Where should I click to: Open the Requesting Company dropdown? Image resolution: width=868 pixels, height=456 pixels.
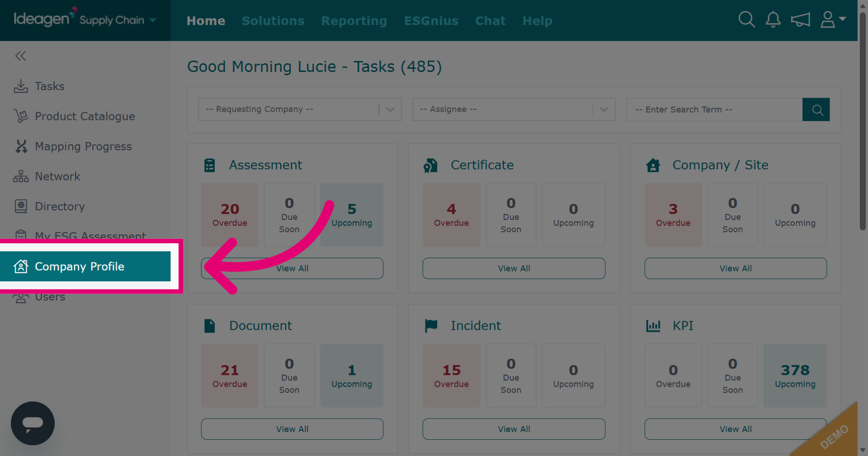tap(300, 109)
